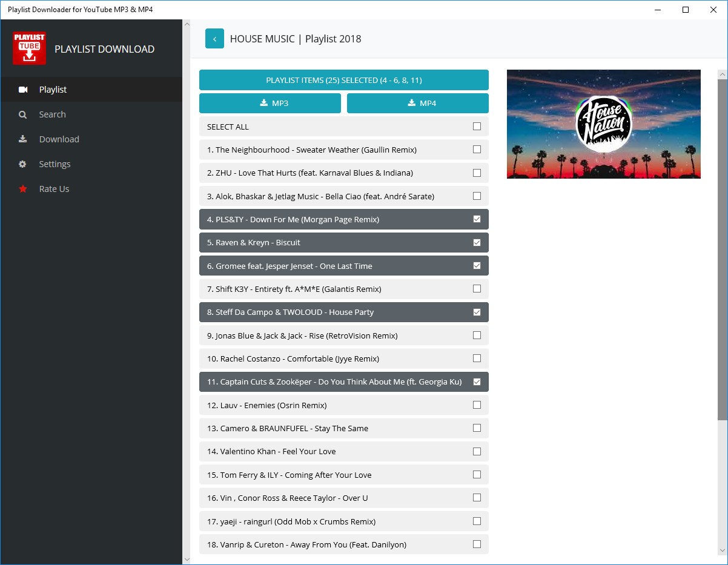
Task: Close the Playlist Downloader window
Action: pyautogui.click(x=713, y=10)
